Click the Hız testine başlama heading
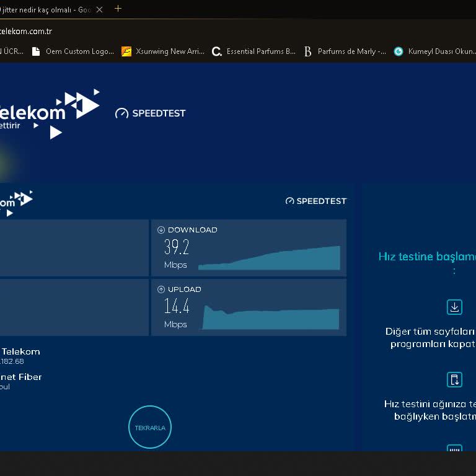Image resolution: width=476 pixels, height=476 pixels. click(x=427, y=257)
